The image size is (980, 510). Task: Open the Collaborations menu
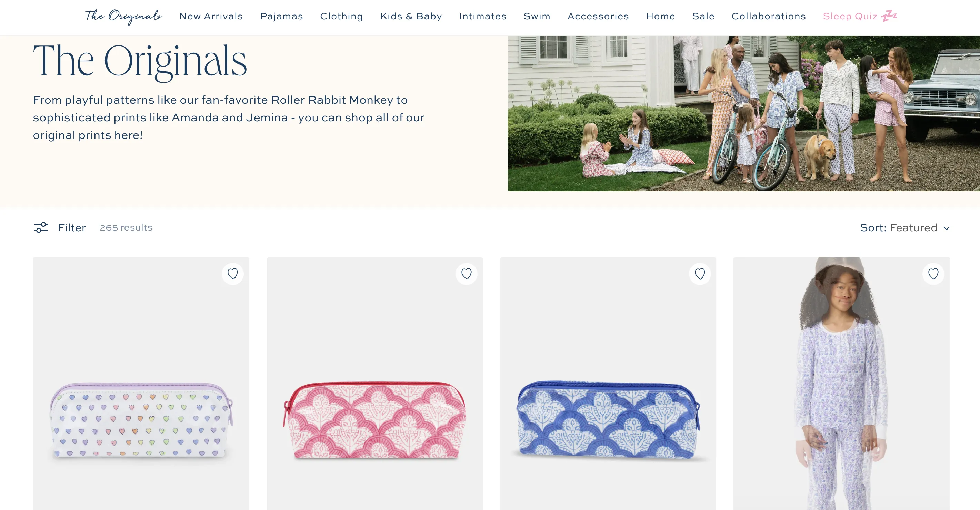(769, 16)
